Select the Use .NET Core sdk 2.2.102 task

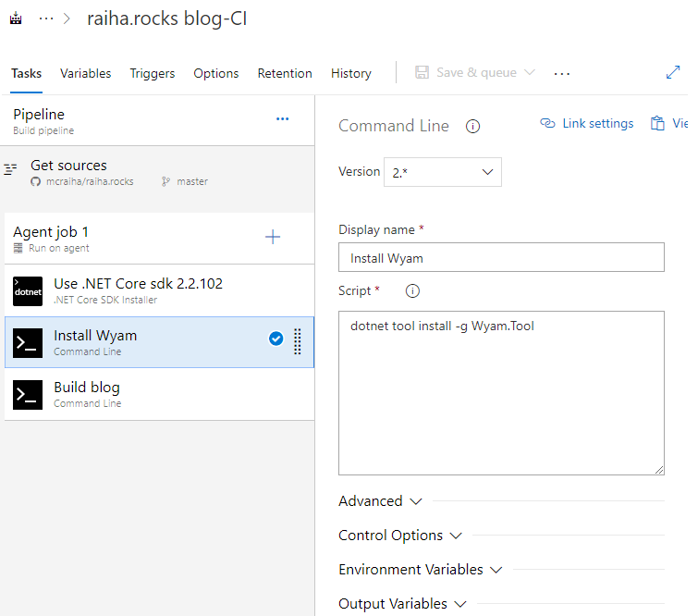[x=159, y=290]
